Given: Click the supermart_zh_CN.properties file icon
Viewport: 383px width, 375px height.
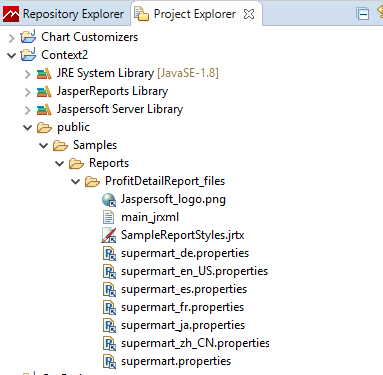Looking at the screenshot, I should point(109,344).
